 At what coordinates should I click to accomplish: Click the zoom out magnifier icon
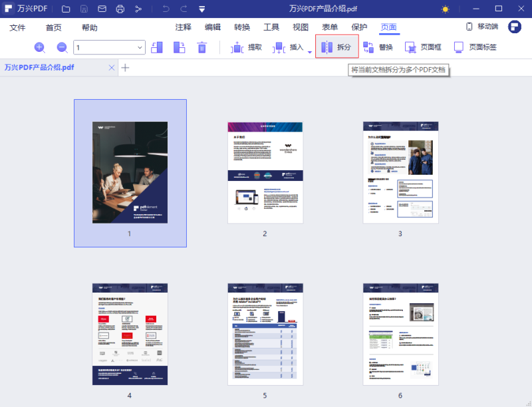(x=62, y=47)
